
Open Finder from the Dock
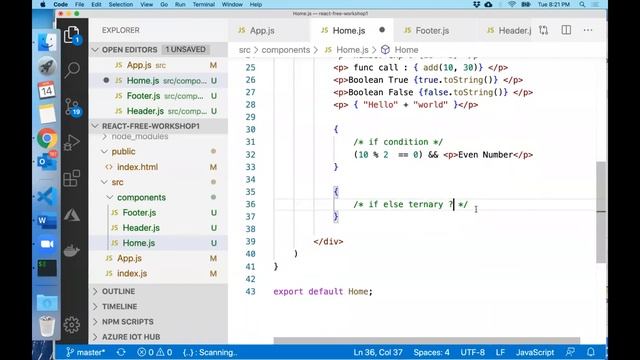pos(47,42)
